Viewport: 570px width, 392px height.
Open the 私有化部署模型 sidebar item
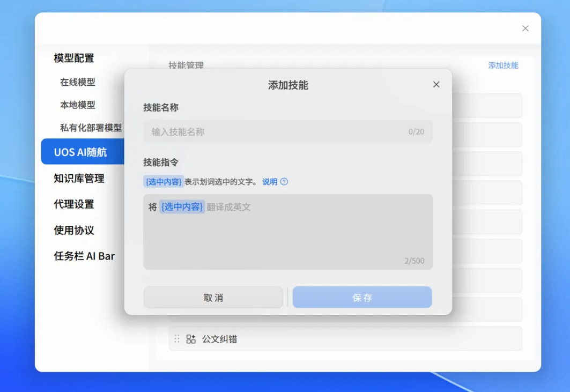(91, 128)
